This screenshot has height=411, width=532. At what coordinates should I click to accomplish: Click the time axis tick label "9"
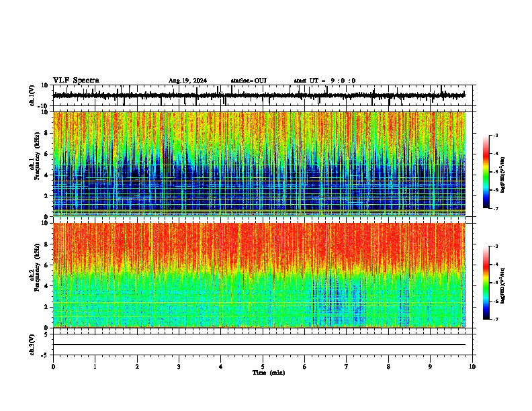point(430,366)
